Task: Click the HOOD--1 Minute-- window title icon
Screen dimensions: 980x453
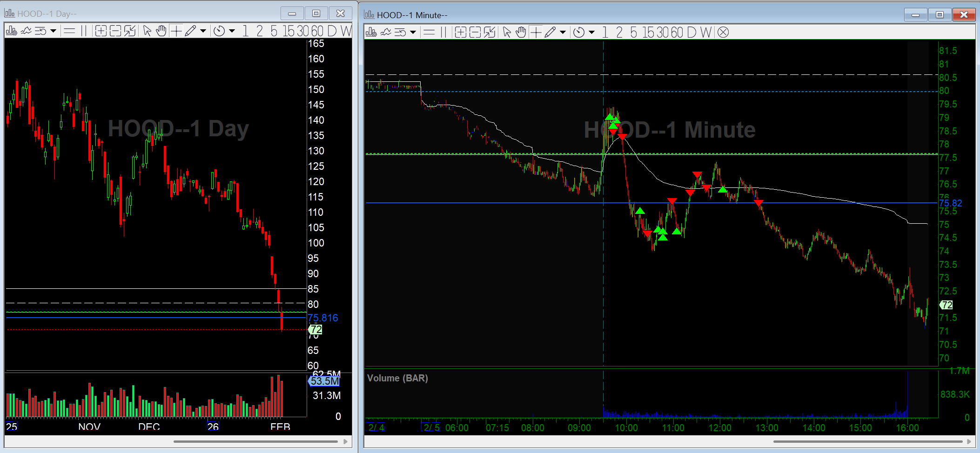Action: (369, 14)
